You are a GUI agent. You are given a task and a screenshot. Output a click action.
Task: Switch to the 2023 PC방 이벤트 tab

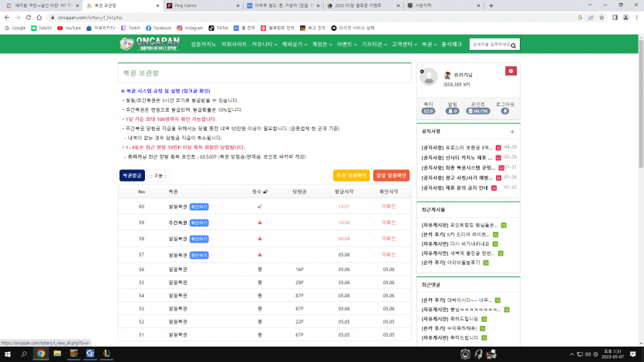(363, 5)
